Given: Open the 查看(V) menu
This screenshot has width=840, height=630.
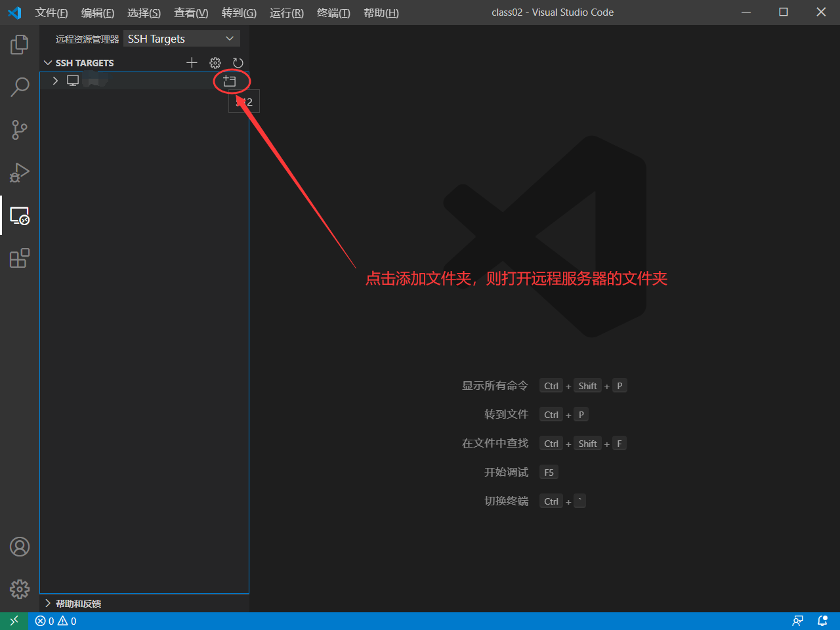Looking at the screenshot, I should [x=191, y=12].
